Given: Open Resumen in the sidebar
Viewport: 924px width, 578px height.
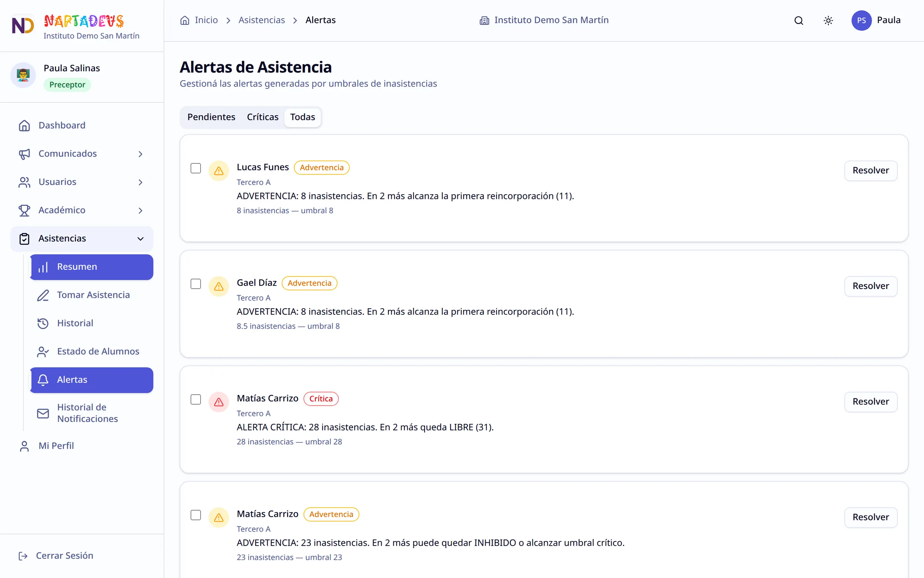Looking at the screenshot, I should pos(92,267).
